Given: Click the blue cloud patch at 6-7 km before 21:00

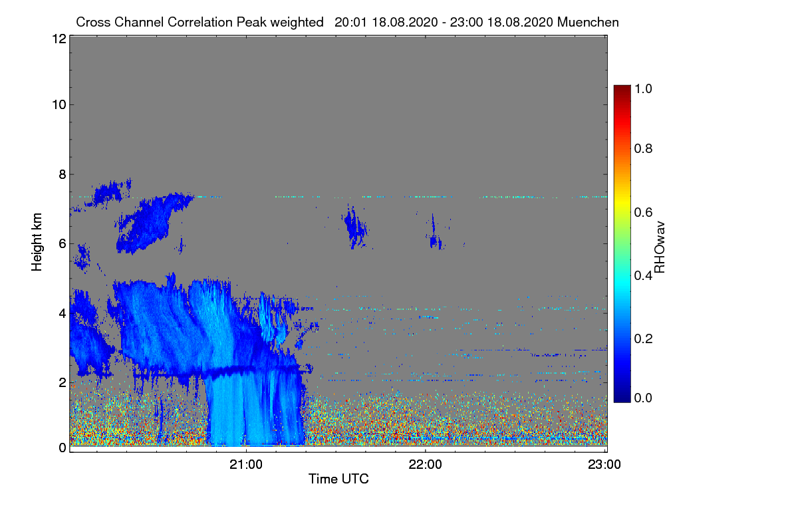Looking at the screenshot, I should pyautogui.click(x=153, y=223).
